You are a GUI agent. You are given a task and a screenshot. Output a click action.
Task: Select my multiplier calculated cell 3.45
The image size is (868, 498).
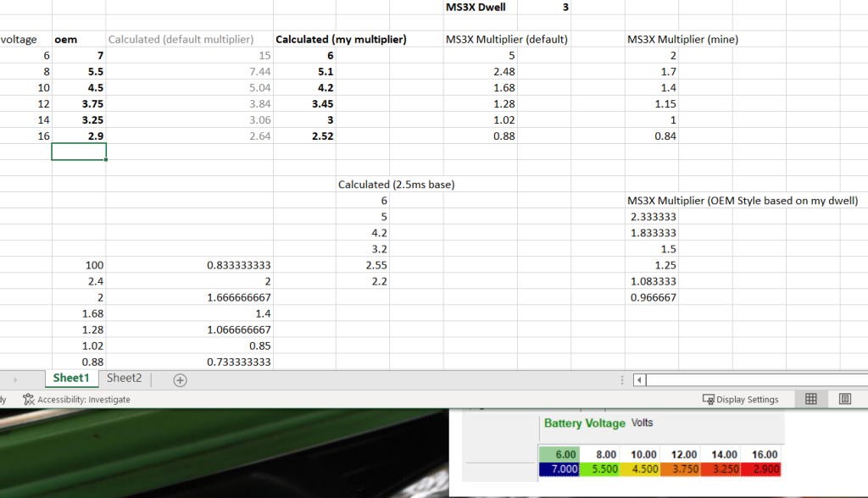click(x=304, y=103)
